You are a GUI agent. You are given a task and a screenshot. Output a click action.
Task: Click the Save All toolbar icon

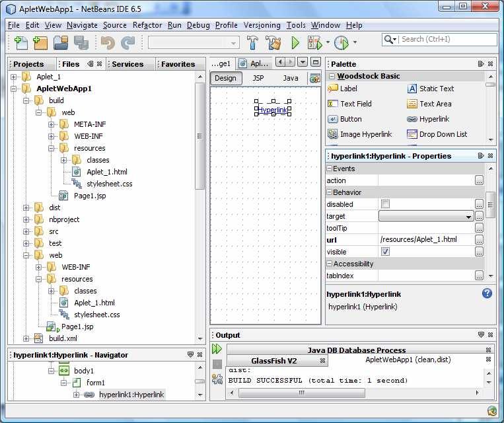point(81,42)
